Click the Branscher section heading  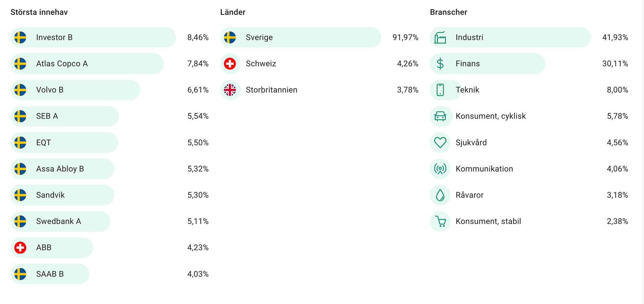448,12
